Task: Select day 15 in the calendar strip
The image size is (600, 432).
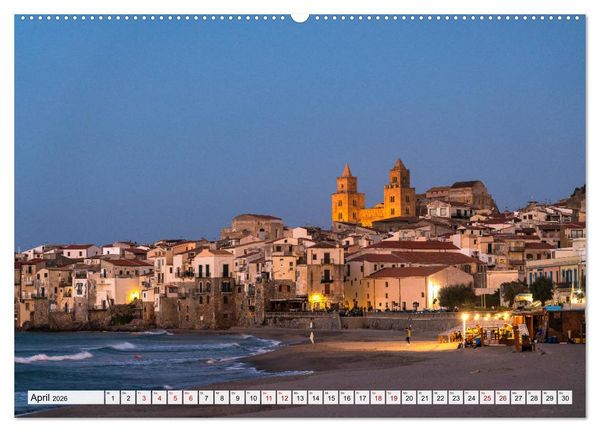Action: point(331,398)
